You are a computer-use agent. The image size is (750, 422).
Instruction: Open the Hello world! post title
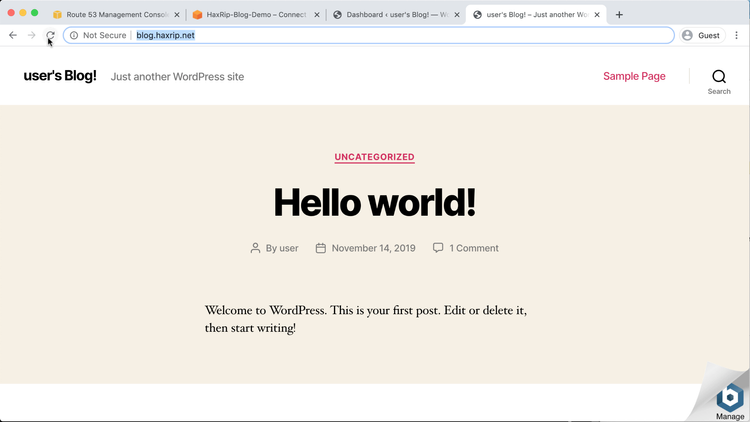[375, 202]
